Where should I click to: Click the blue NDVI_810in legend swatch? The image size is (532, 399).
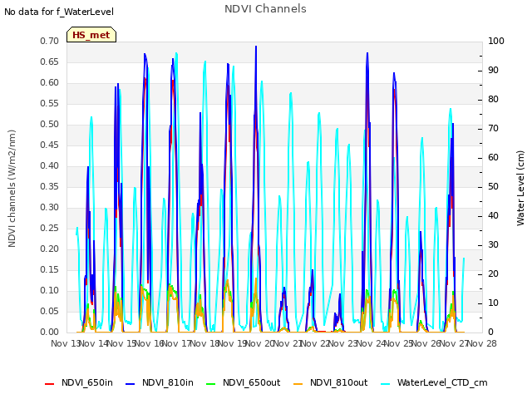[x=130, y=384]
